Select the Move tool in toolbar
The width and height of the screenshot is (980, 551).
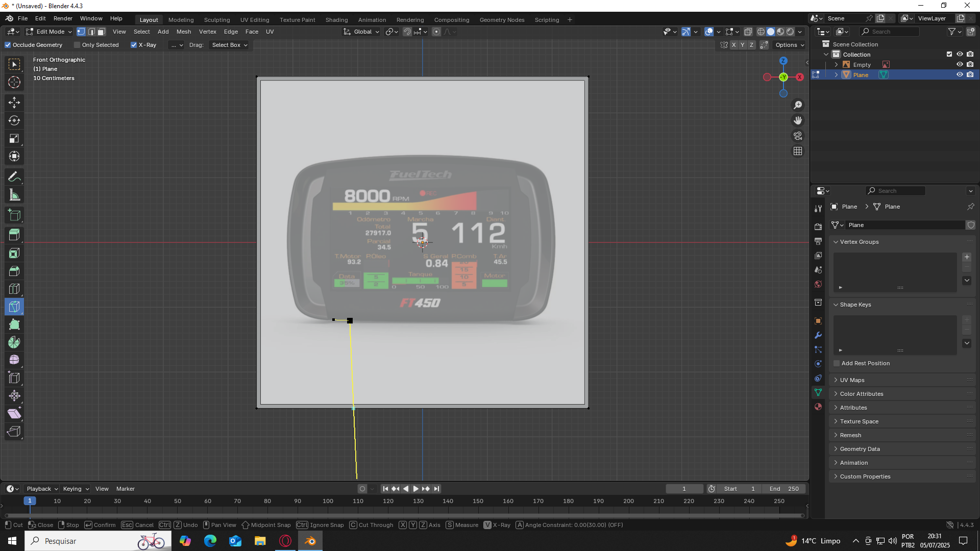click(x=14, y=103)
